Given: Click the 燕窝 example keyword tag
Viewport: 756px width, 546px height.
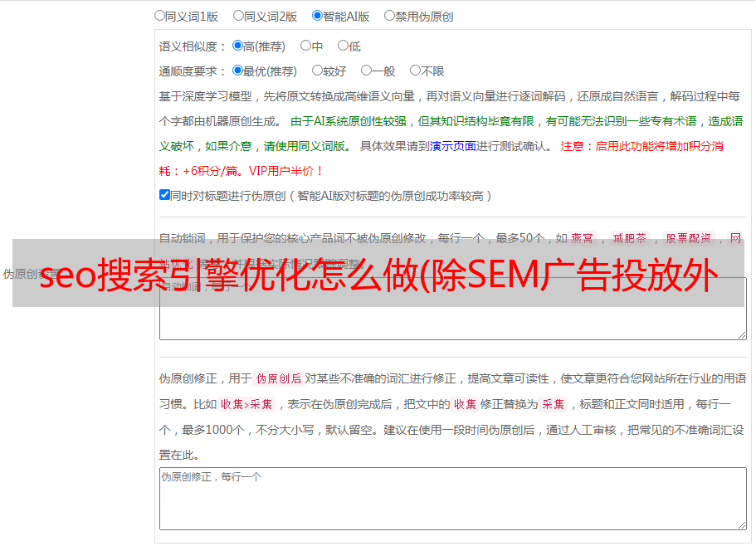Looking at the screenshot, I should [x=582, y=238].
